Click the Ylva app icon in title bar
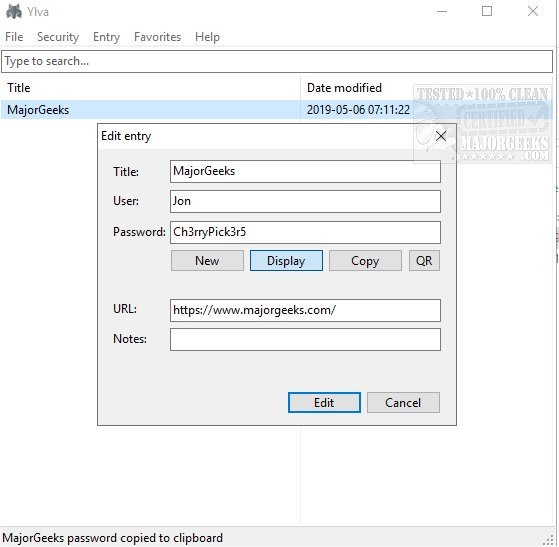This screenshot has width=559, height=547. pos(14,11)
